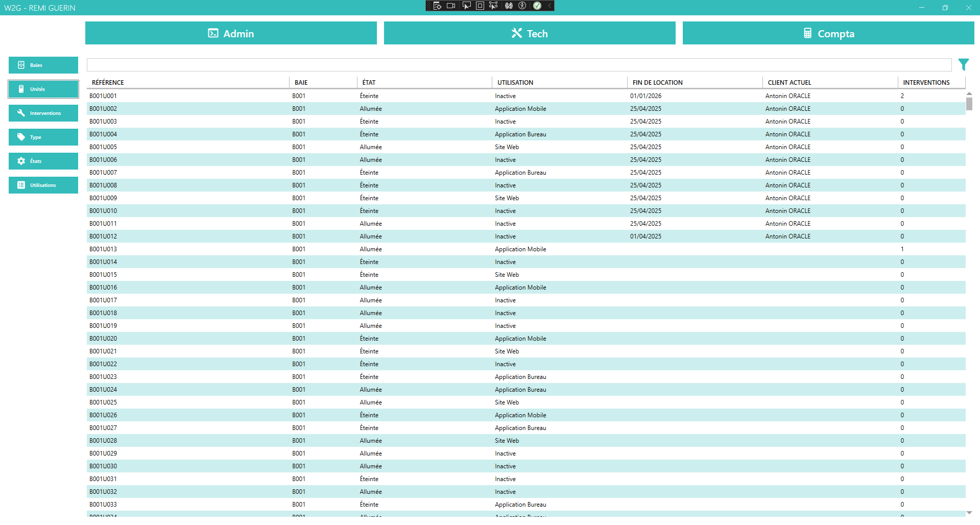Image resolution: width=980 pixels, height=525 pixels.
Task: Switch to the Compta tab
Action: (828, 33)
